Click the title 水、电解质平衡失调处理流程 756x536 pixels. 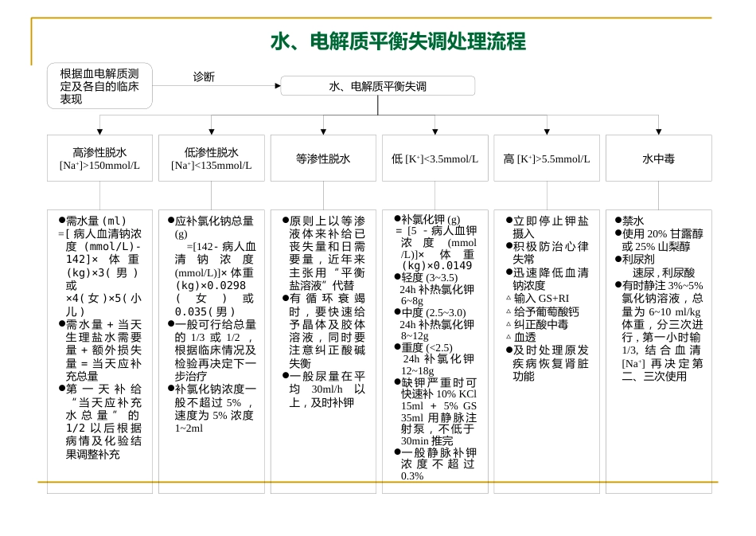point(398,41)
